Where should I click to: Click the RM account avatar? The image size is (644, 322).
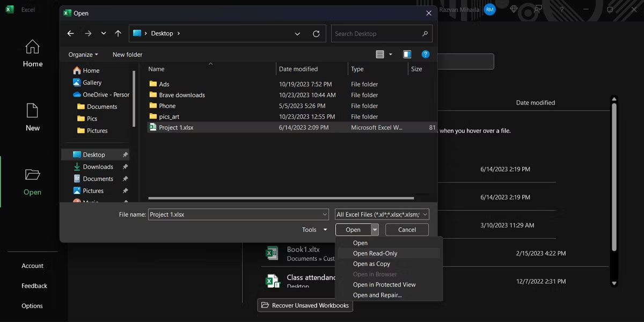pyautogui.click(x=489, y=9)
